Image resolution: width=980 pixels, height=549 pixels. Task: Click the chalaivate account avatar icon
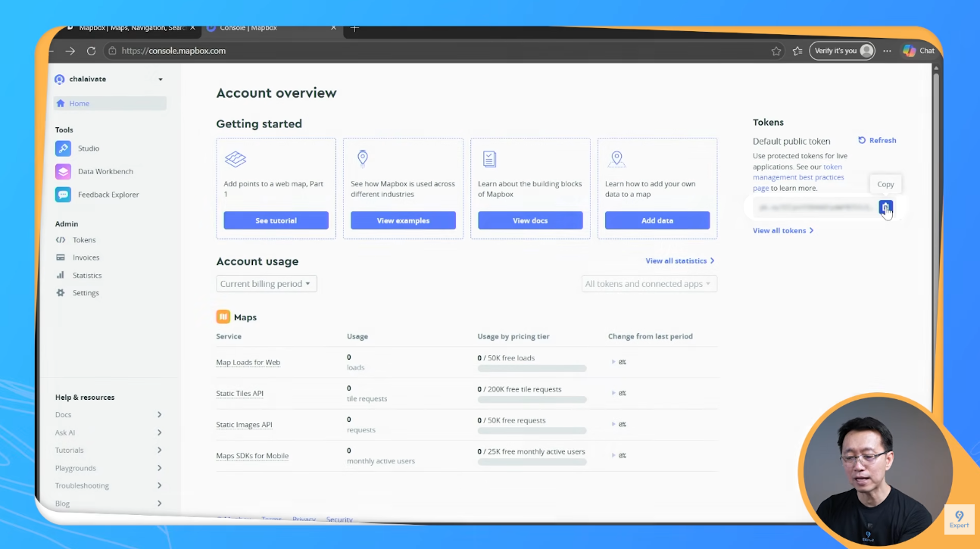(60, 80)
